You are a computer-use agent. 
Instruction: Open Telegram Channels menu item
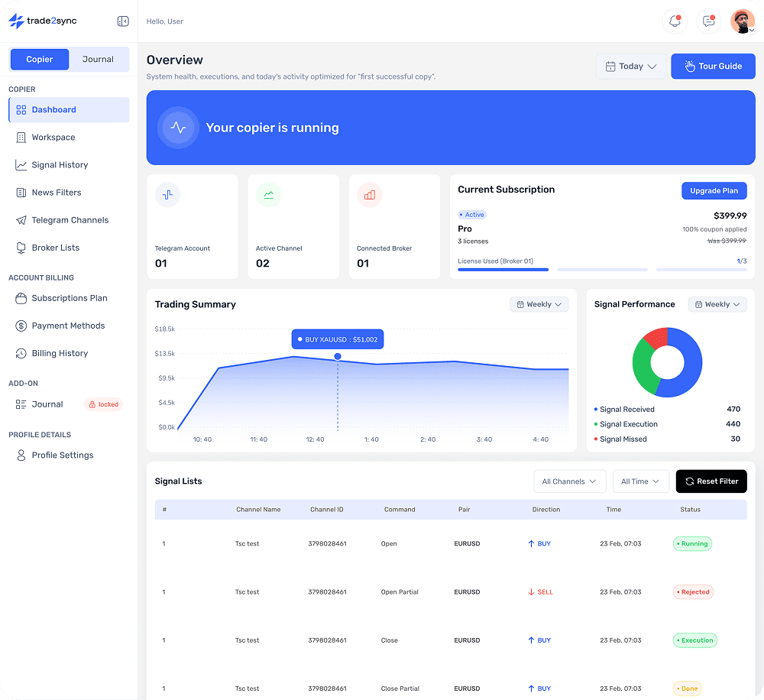(69, 220)
